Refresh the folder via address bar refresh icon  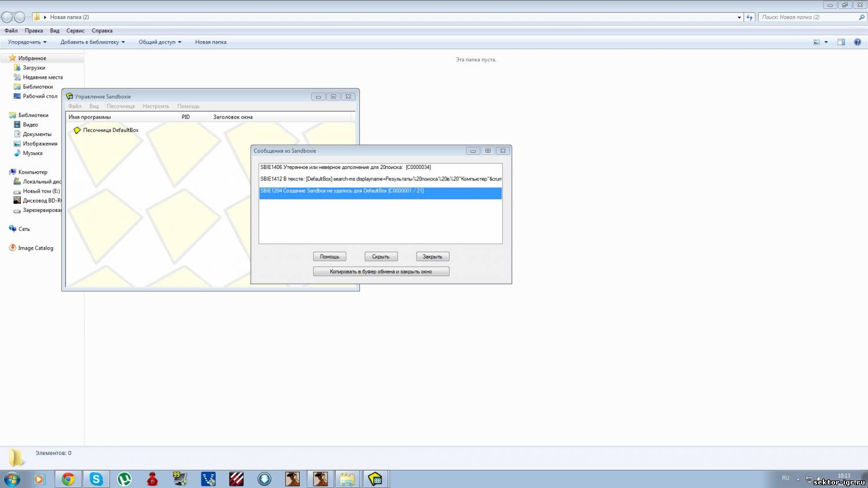coord(750,17)
